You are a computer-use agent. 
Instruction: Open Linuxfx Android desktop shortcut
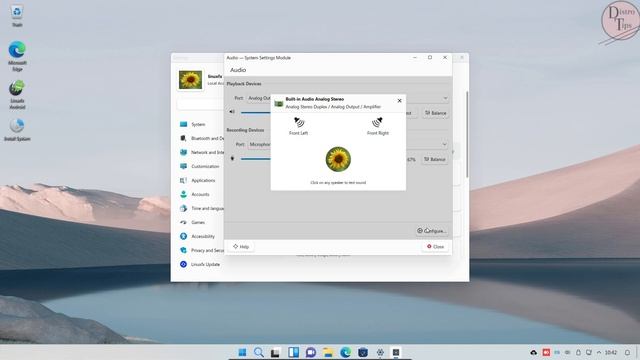17,95
